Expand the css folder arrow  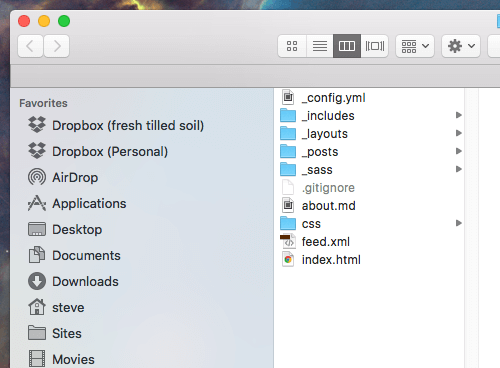[x=459, y=223]
